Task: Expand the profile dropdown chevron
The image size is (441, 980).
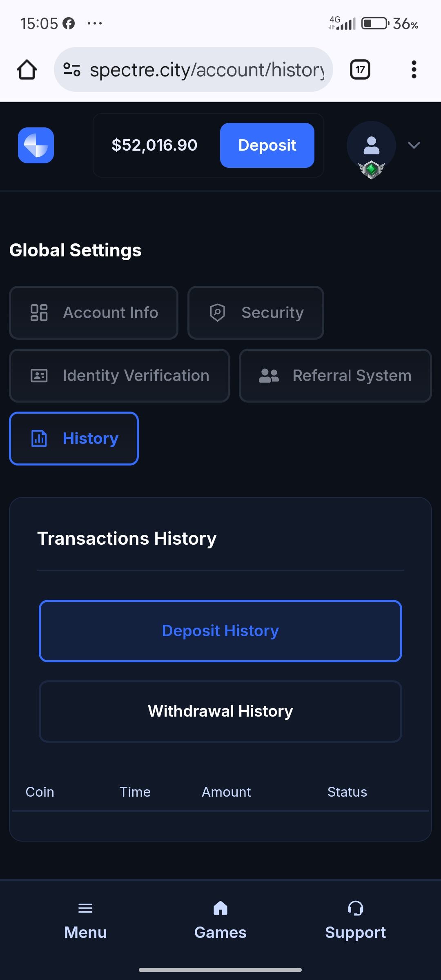Action: [414, 145]
